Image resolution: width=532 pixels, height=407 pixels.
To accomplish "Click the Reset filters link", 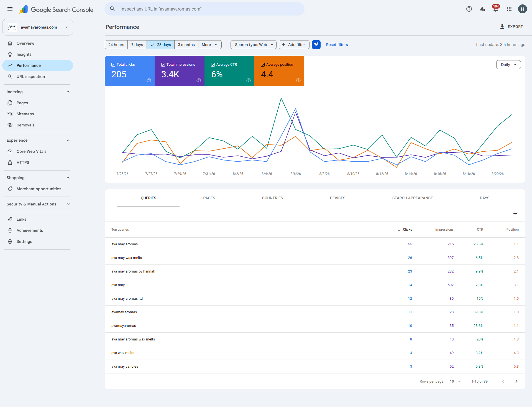I will click(x=337, y=45).
